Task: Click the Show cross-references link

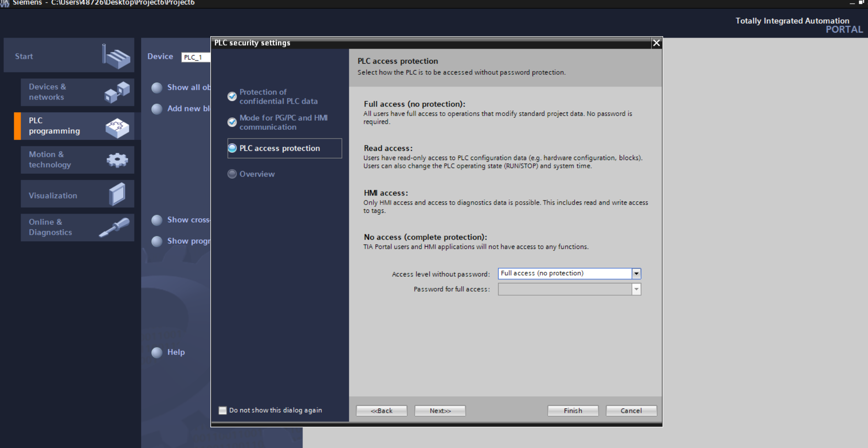Action: tap(189, 220)
